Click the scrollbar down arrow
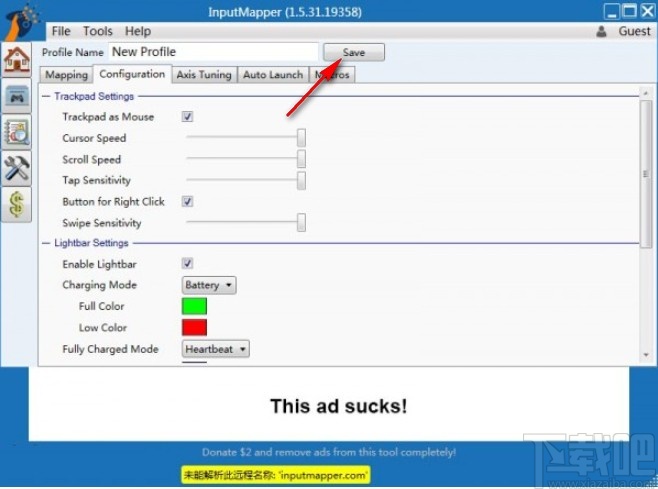Screen dimensions: 658x489 click(646, 356)
